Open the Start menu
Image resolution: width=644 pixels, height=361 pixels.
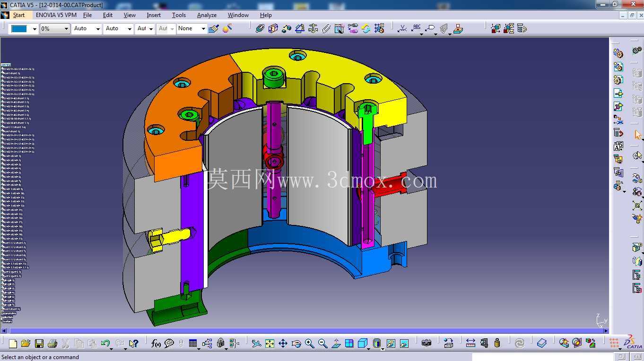pos(19,15)
